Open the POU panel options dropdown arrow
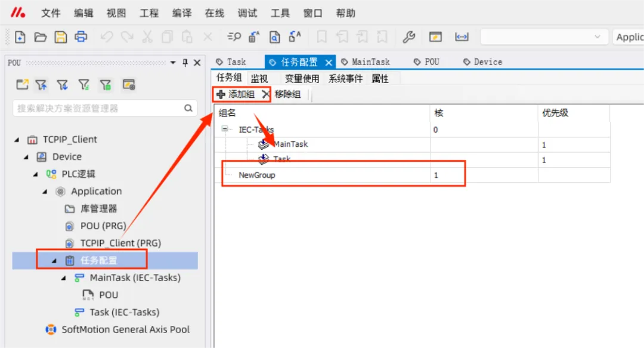Screen dimensions: 644x348 (x=173, y=63)
